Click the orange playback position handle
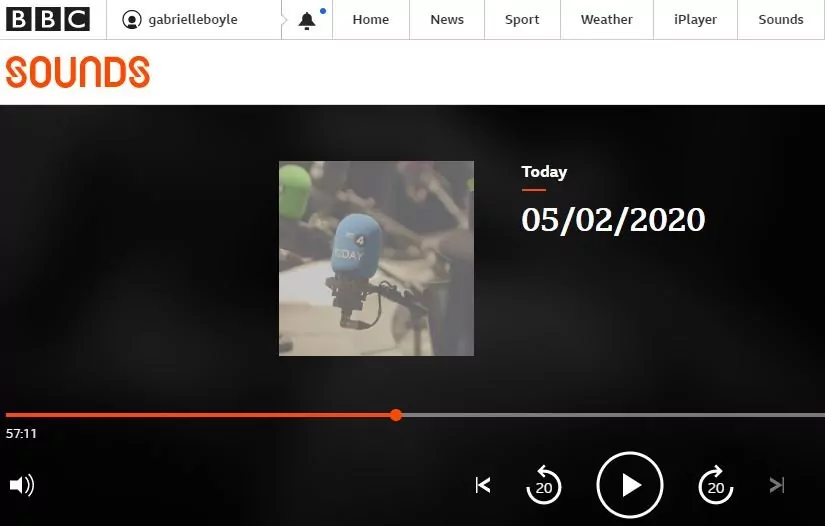The width and height of the screenshot is (825, 526). coord(396,415)
